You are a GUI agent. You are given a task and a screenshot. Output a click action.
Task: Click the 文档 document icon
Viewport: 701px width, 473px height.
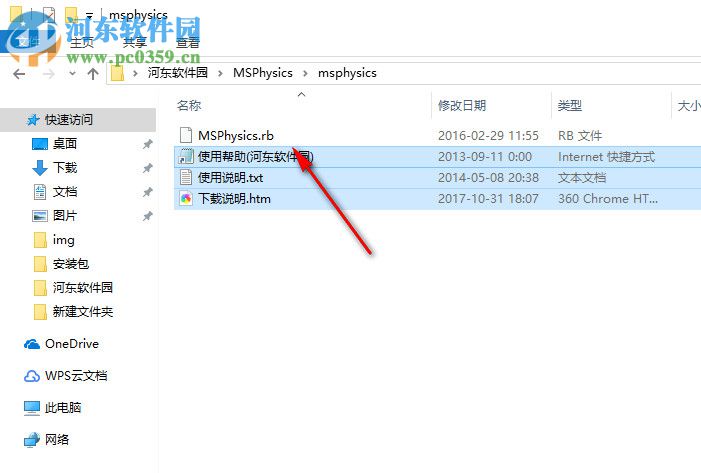pos(40,192)
